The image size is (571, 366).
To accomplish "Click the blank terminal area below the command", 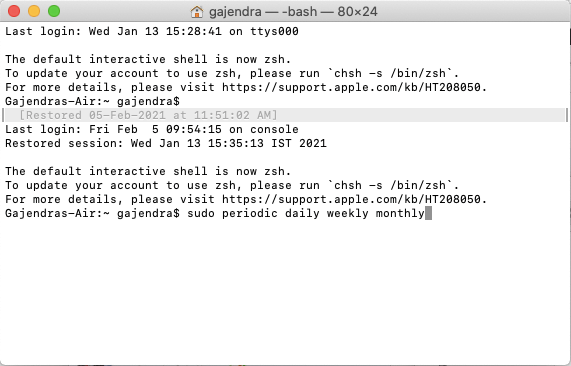I will (x=285, y=291).
